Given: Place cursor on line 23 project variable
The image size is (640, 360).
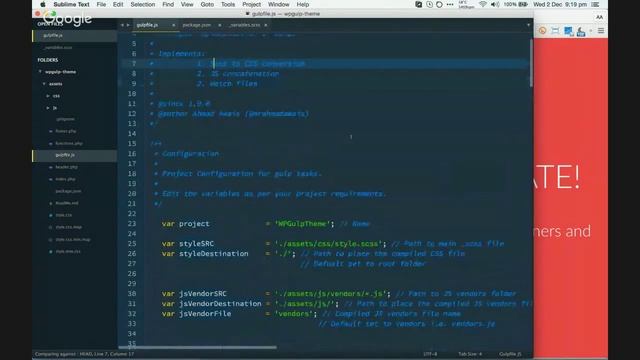Looking at the screenshot, I should point(194,224).
